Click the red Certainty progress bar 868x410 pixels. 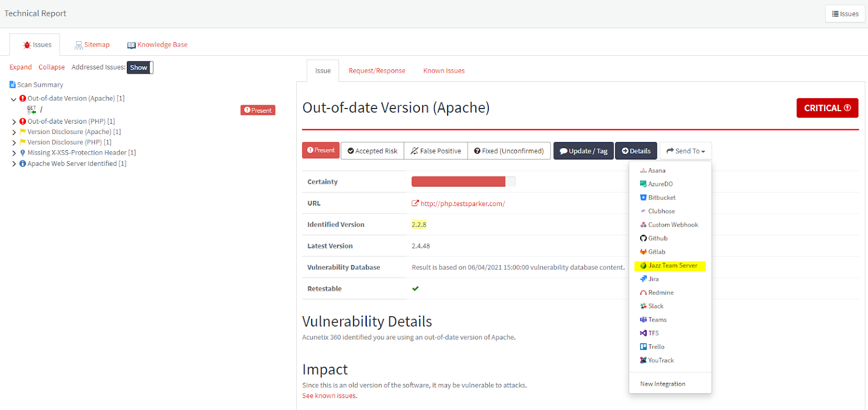[458, 182]
